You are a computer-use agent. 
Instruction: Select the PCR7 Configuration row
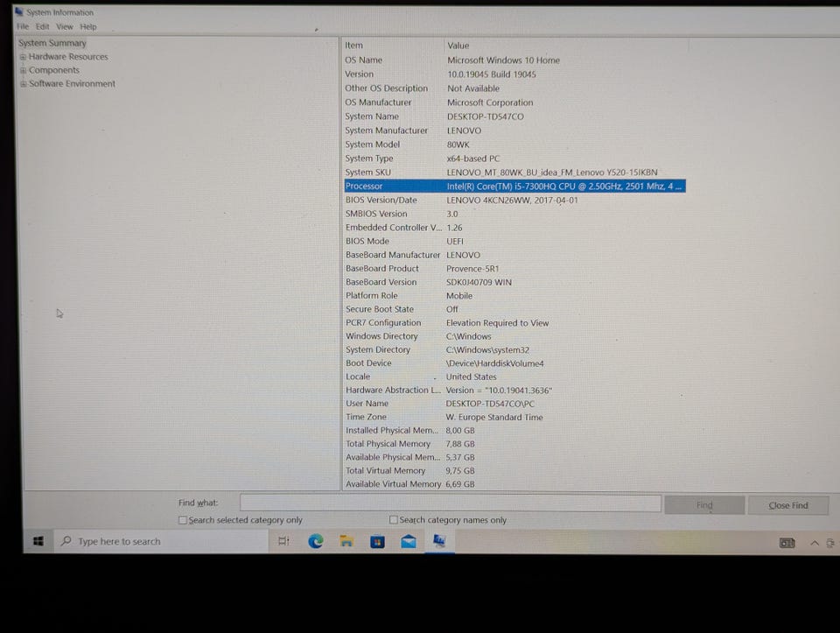tap(514, 323)
